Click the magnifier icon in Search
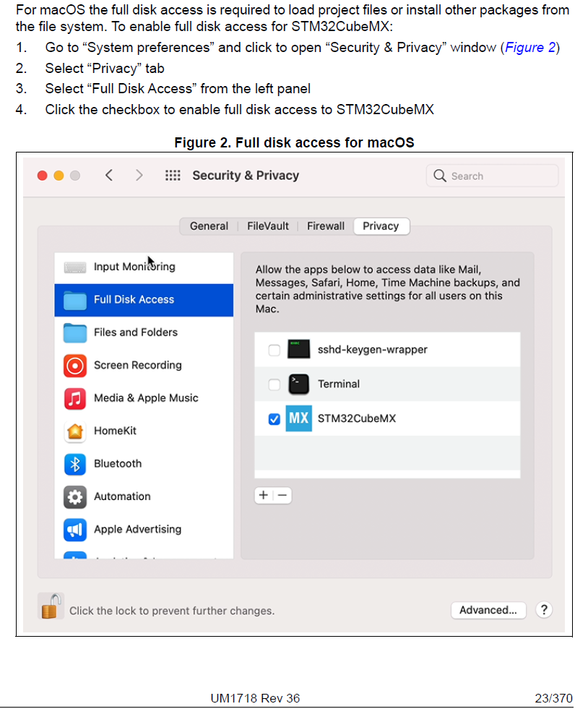The height and width of the screenshot is (709, 588). tap(439, 176)
